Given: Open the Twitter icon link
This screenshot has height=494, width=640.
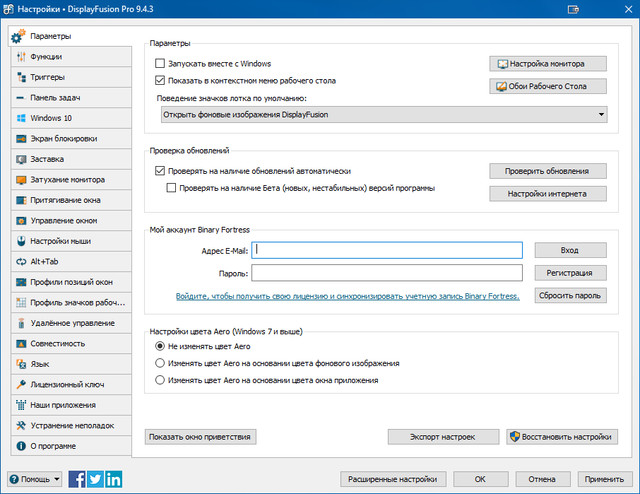Looking at the screenshot, I should pos(95,479).
